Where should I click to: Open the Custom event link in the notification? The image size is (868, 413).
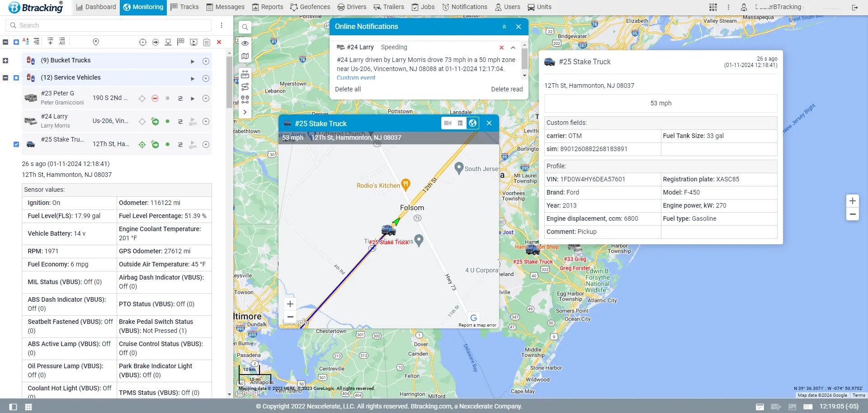click(x=356, y=78)
